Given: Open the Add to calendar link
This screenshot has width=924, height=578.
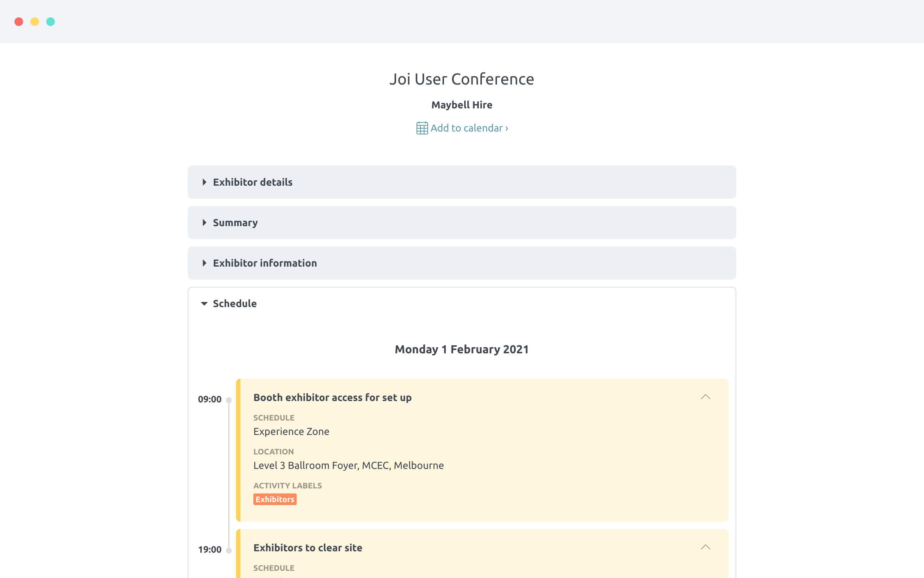Looking at the screenshot, I should (469, 128).
